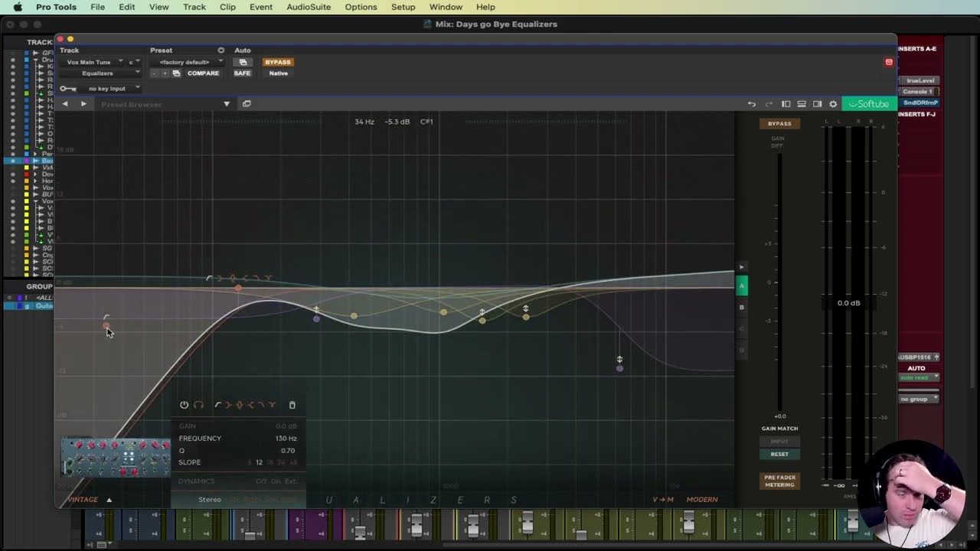Viewport: 980px width, 551px height.
Task: Click the gain match RESET button
Action: point(779,454)
